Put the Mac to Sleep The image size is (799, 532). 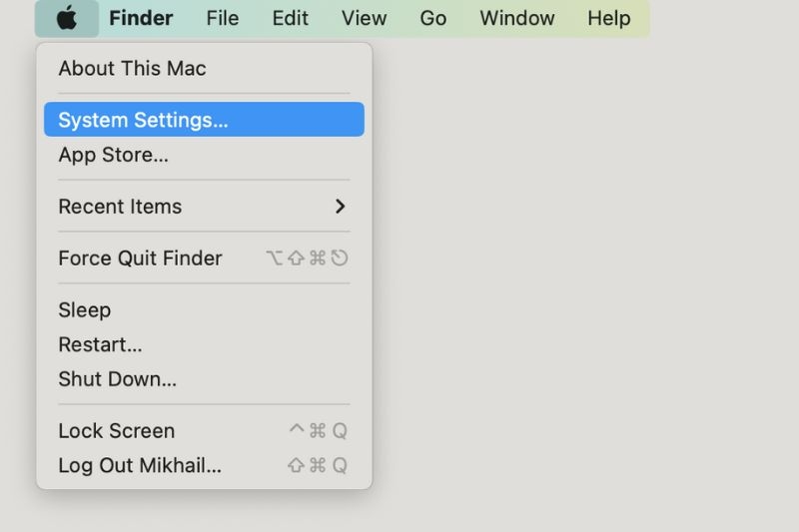(84, 310)
